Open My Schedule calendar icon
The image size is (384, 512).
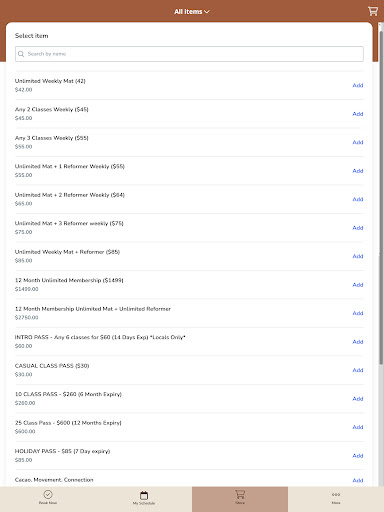pyautogui.click(x=144, y=495)
